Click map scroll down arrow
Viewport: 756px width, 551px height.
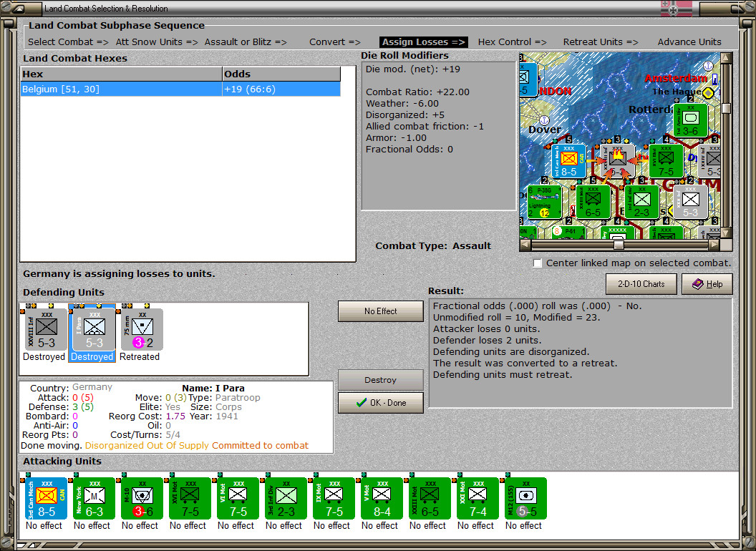pos(726,233)
